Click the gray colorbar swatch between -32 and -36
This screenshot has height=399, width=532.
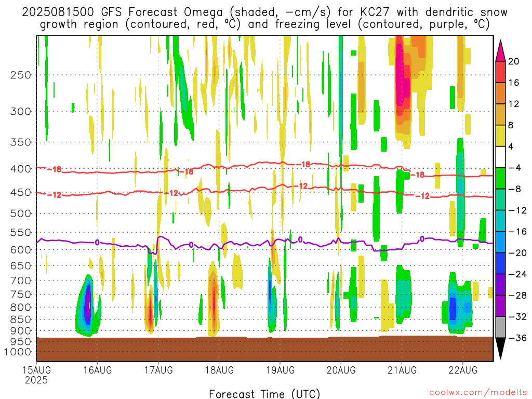pyautogui.click(x=500, y=327)
